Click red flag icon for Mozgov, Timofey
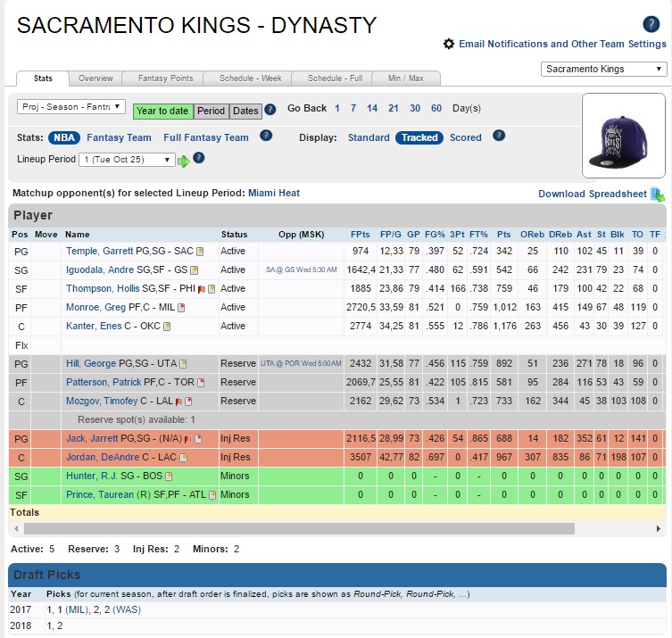The width and height of the screenshot is (672, 638). point(178,402)
